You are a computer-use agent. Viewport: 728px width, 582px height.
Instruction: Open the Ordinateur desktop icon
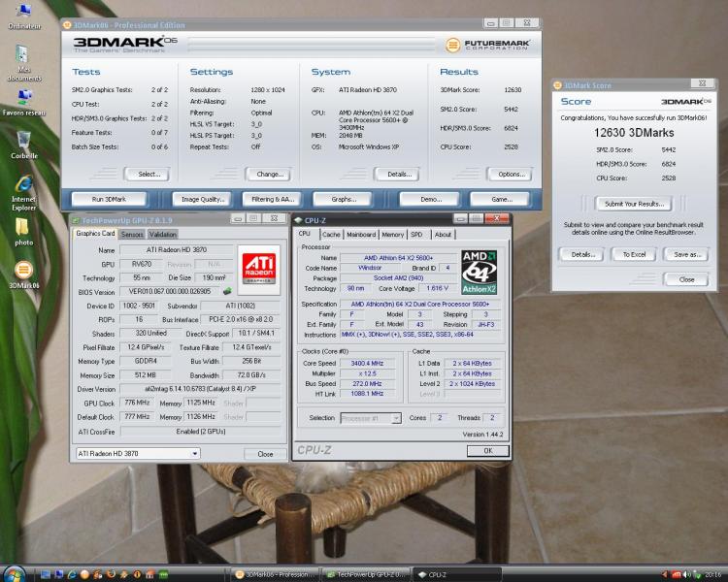pos(23,15)
